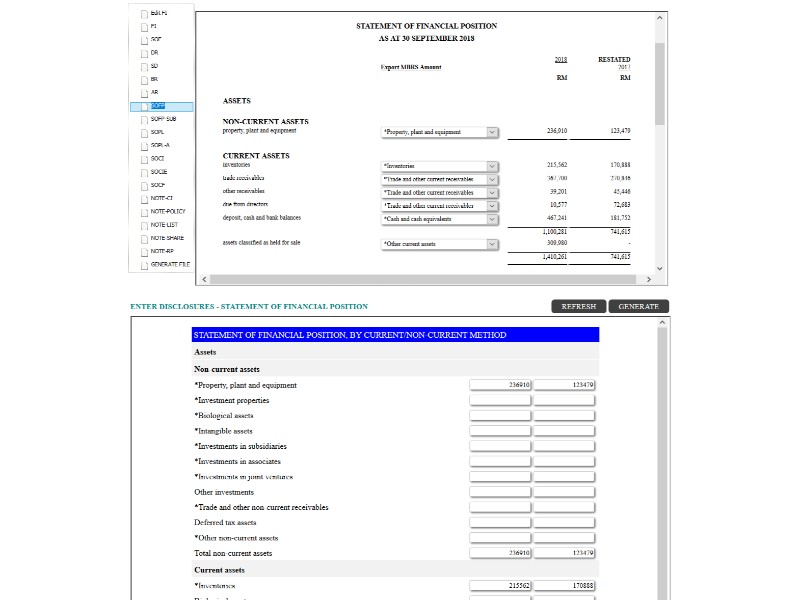
Task: Click the statement preview's scroll down arrow
Action: (659, 267)
